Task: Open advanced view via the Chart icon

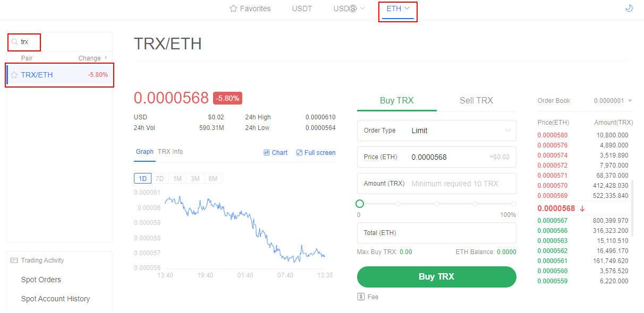Action: click(x=266, y=152)
